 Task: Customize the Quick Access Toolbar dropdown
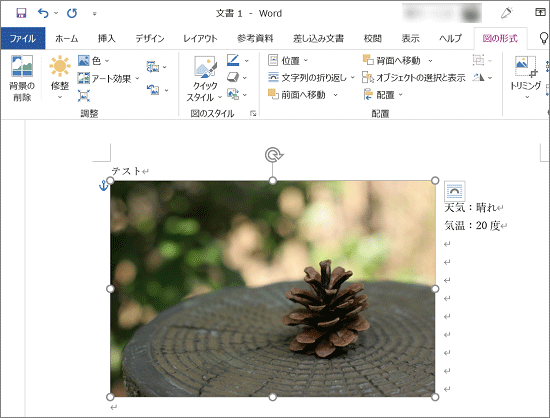click(94, 14)
